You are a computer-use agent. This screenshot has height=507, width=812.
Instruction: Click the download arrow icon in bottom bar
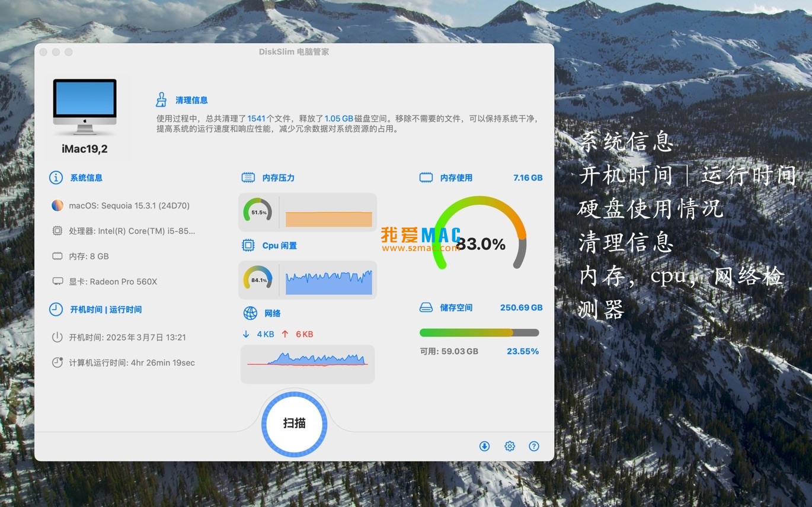[484, 447]
